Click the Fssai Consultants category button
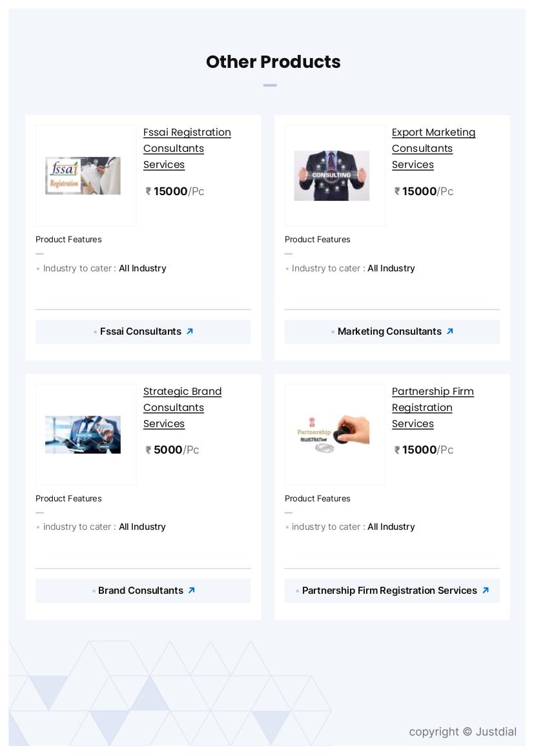 pos(141,331)
